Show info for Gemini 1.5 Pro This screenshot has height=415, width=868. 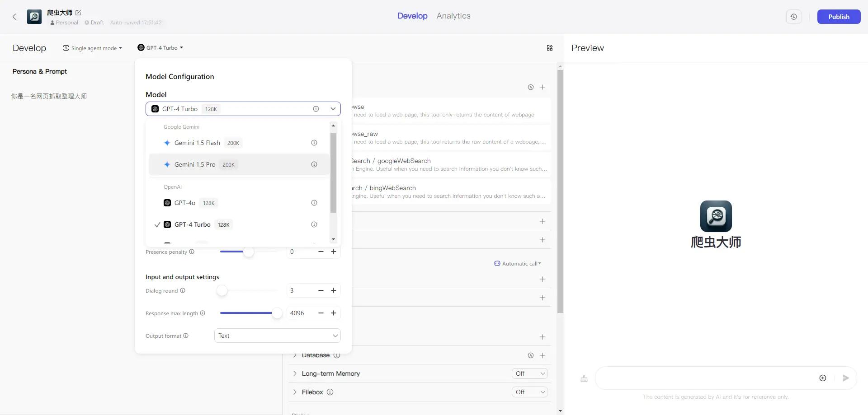click(314, 164)
